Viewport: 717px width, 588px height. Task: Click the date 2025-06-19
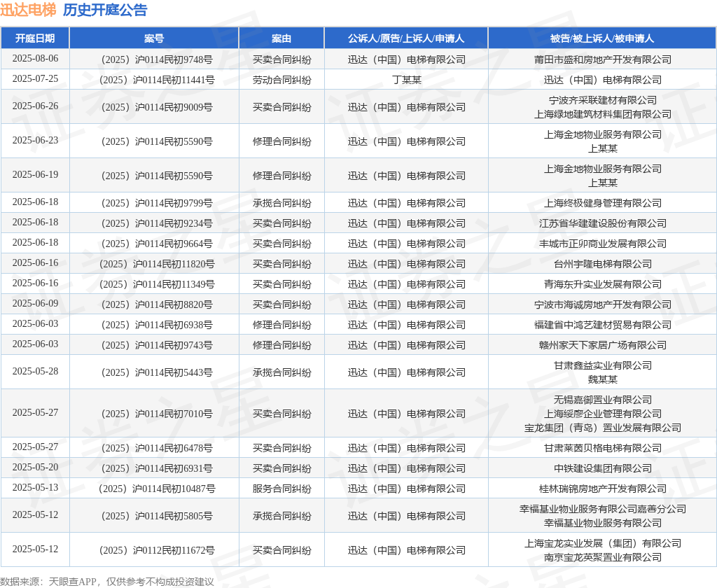point(35,175)
